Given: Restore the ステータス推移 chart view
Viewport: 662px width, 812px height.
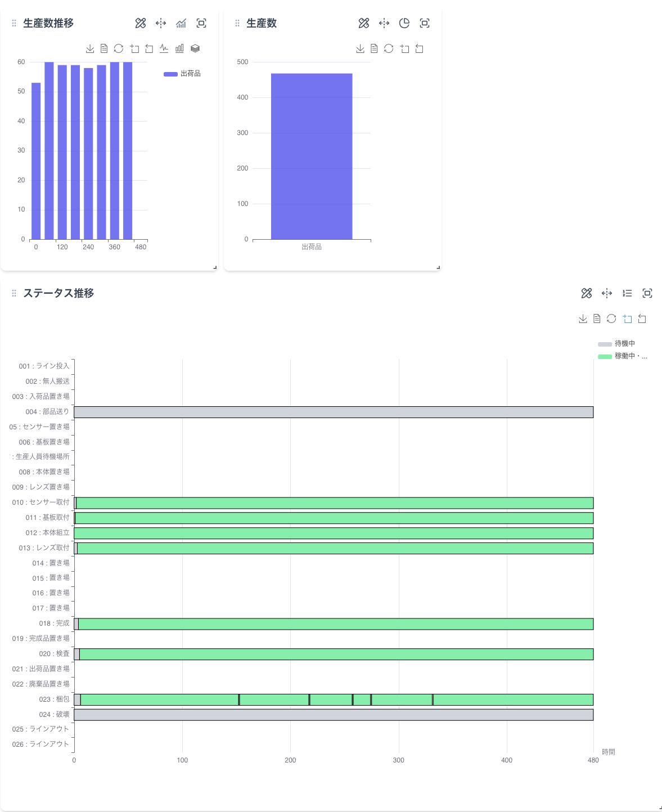Looking at the screenshot, I should point(611,319).
